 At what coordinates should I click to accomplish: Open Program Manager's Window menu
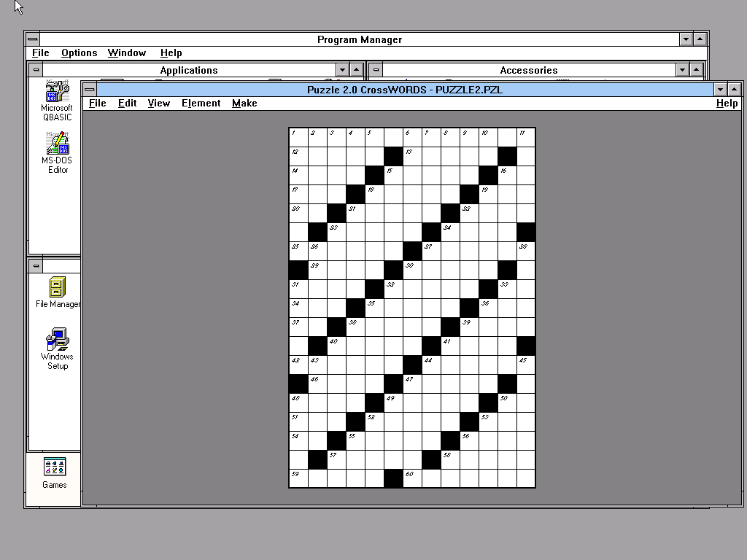coord(127,52)
